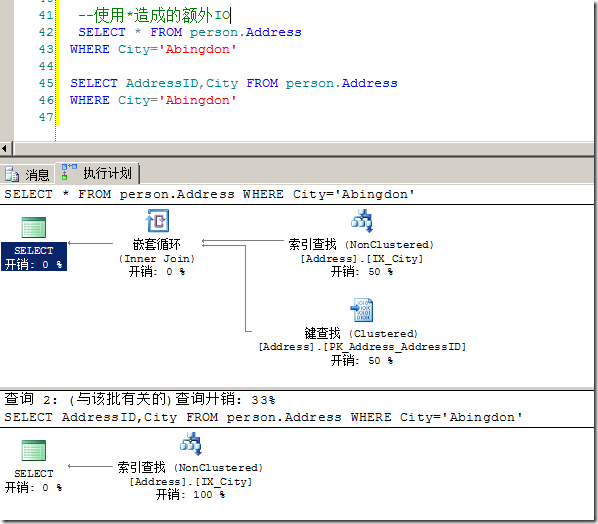Click '开销: 50 %' under the key lookup
Screen dimensions: 598x524
pos(362,360)
